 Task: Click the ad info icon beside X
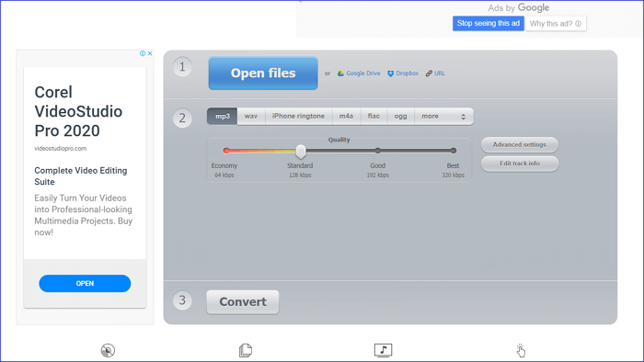point(143,53)
